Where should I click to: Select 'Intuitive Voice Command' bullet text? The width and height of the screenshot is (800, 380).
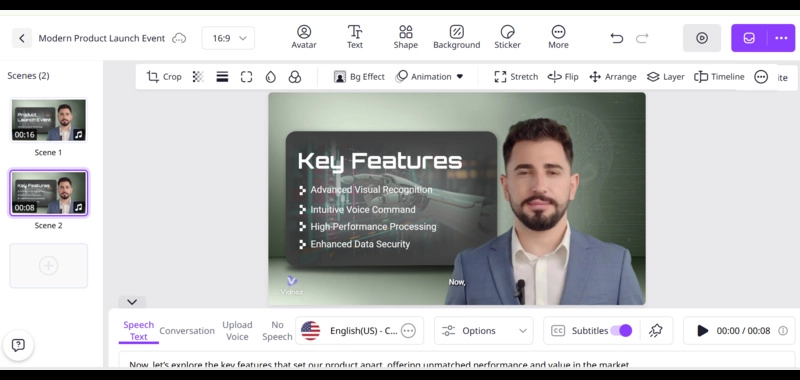coord(363,210)
